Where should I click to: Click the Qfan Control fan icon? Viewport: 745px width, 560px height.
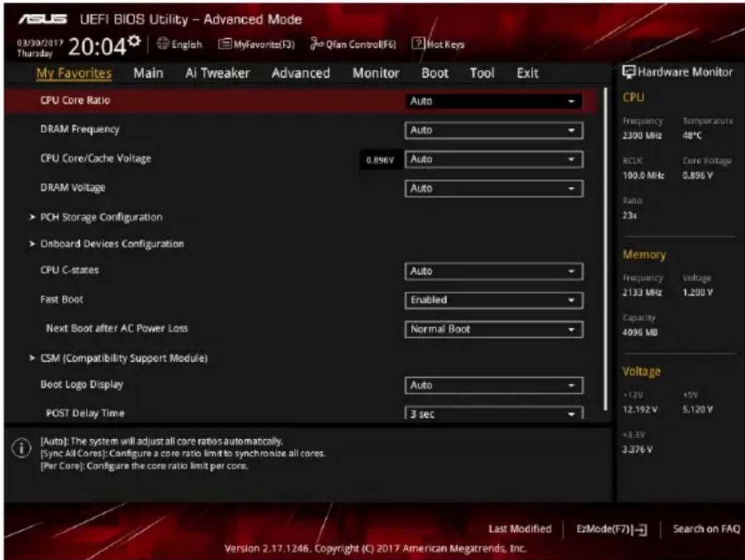click(x=317, y=44)
